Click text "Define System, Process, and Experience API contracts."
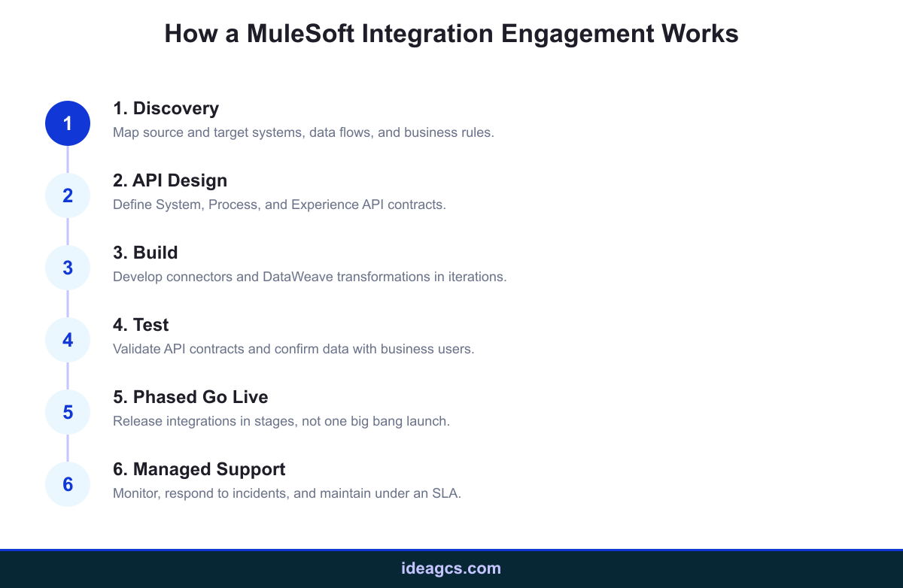The width and height of the screenshot is (903, 588). 280,205
